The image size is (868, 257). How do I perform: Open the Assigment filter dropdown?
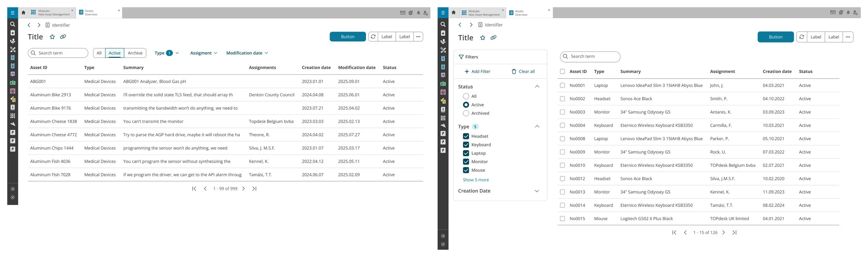(x=204, y=53)
